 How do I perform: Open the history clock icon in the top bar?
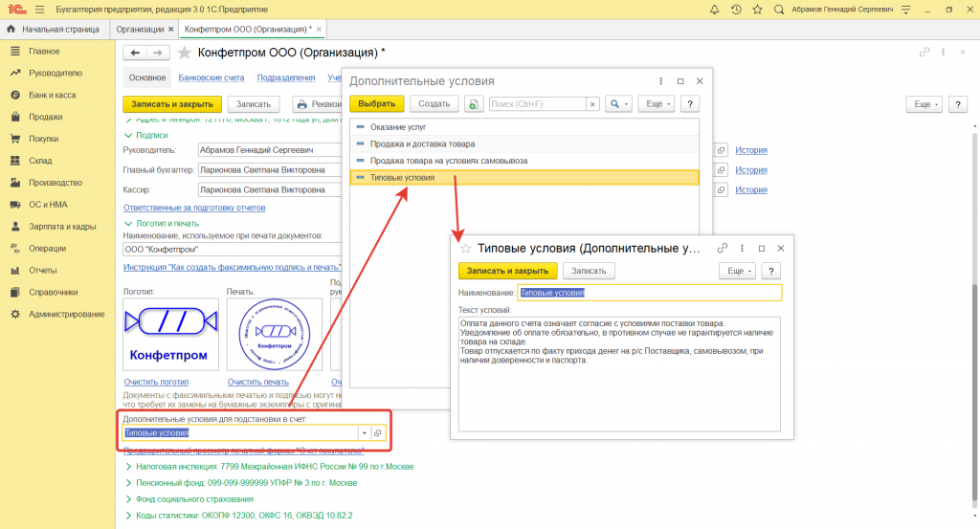click(736, 10)
